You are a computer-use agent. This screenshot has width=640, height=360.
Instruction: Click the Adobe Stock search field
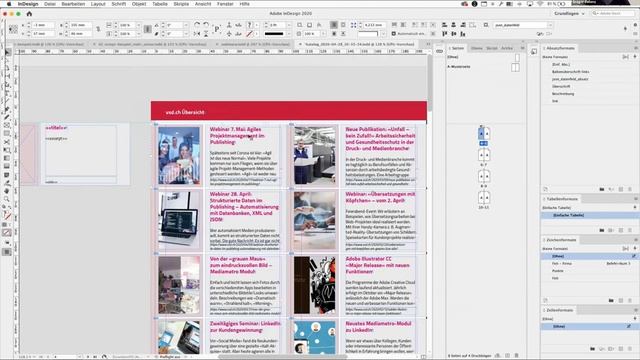(x=613, y=13)
